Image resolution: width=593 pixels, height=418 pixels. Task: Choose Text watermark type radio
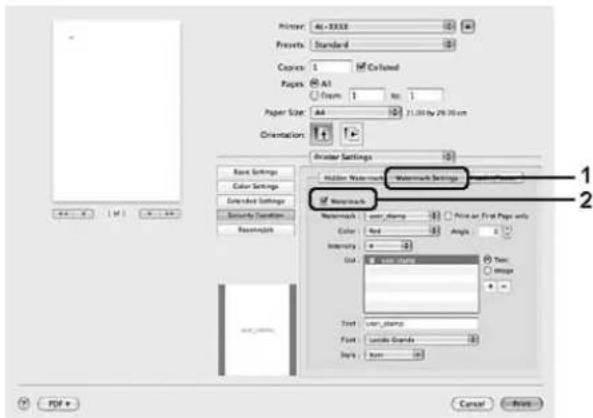pos(487,260)
